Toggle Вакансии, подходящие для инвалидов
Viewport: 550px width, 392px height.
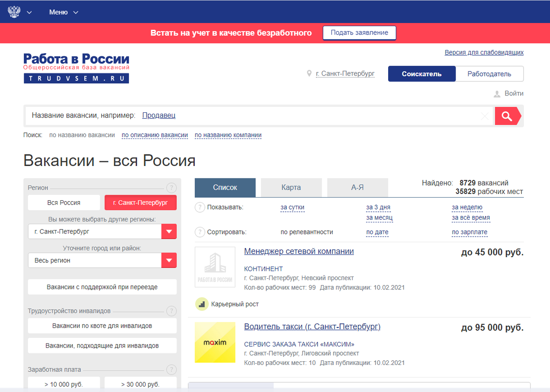click(102, 346)
